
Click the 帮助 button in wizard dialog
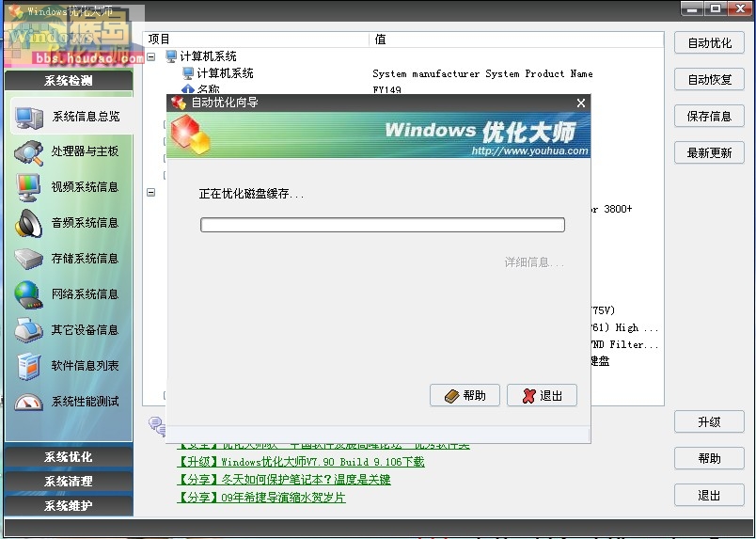(x=465, y=396)
